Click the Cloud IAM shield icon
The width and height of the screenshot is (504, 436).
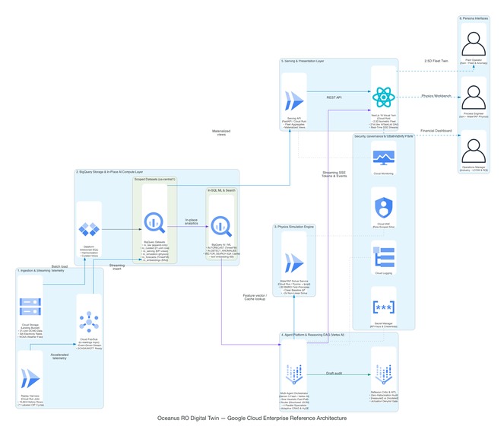(x=383, y=208)
